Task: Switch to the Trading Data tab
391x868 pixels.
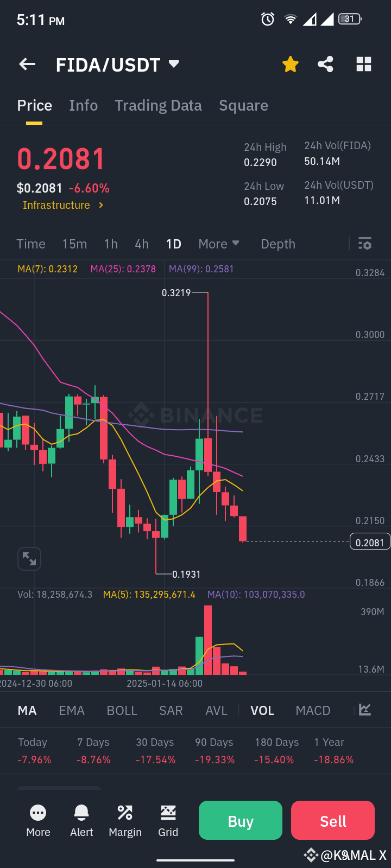Action: 158,105
